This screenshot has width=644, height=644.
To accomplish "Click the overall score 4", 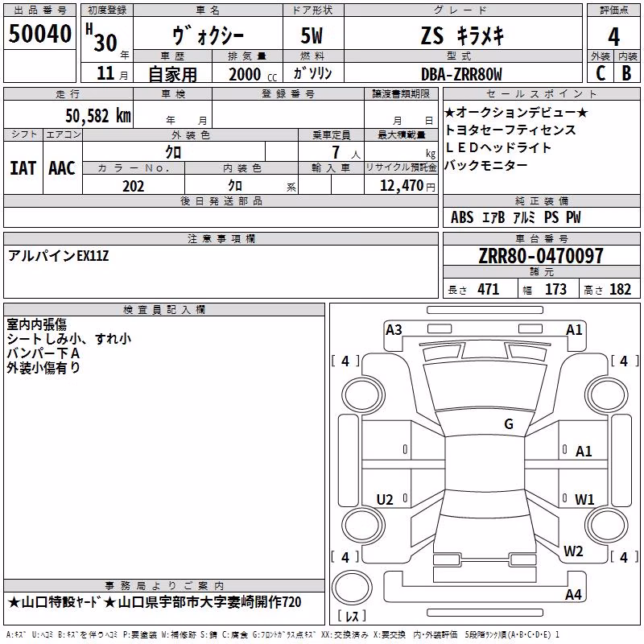I will click(x=613, y=37).
